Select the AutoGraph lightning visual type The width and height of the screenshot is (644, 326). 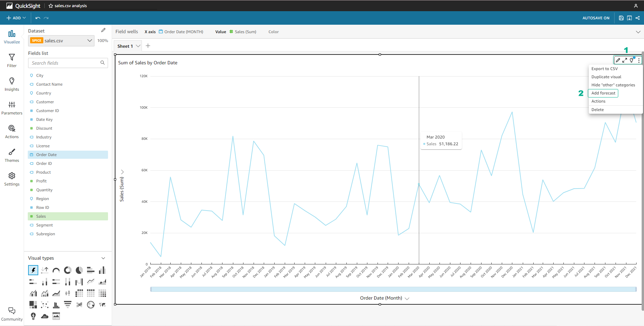tap(33, 270)
